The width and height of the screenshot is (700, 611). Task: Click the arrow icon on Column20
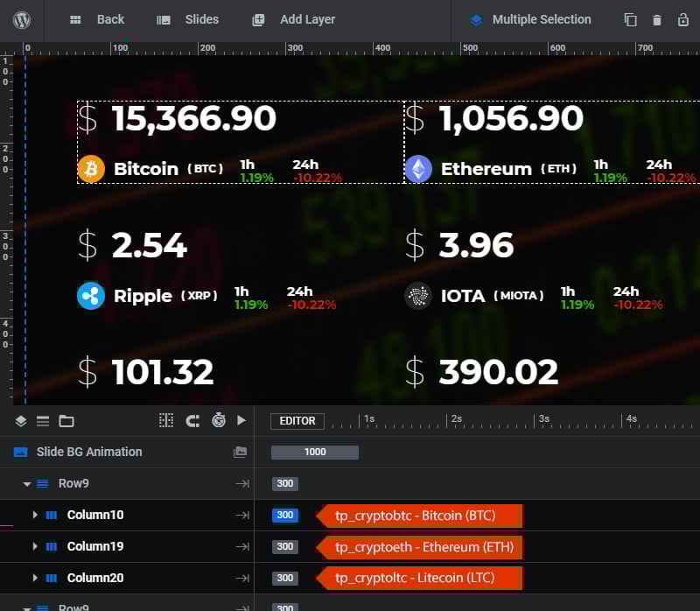tap(242, 578)
